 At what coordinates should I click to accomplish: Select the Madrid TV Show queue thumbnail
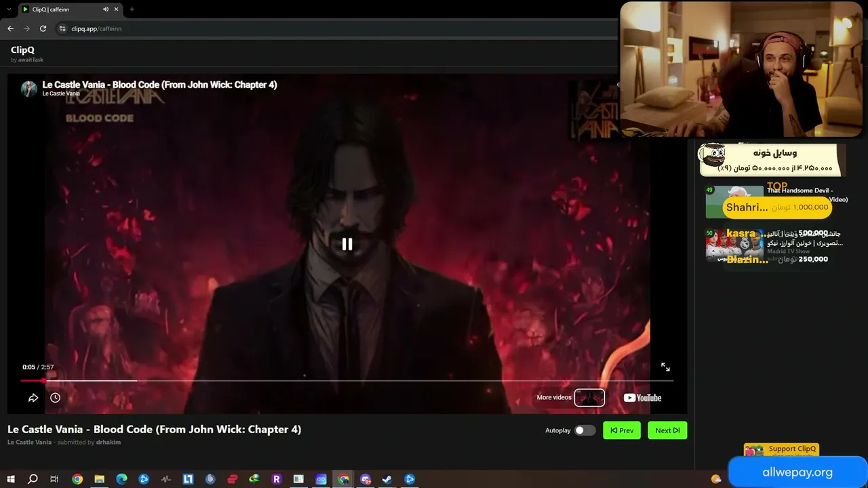point(734,245)
